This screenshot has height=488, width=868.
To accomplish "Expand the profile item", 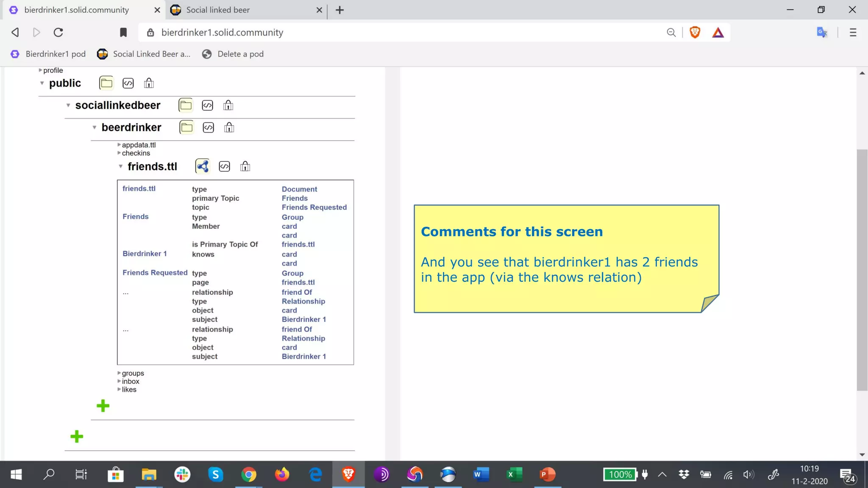I will [x=40, y=70].
